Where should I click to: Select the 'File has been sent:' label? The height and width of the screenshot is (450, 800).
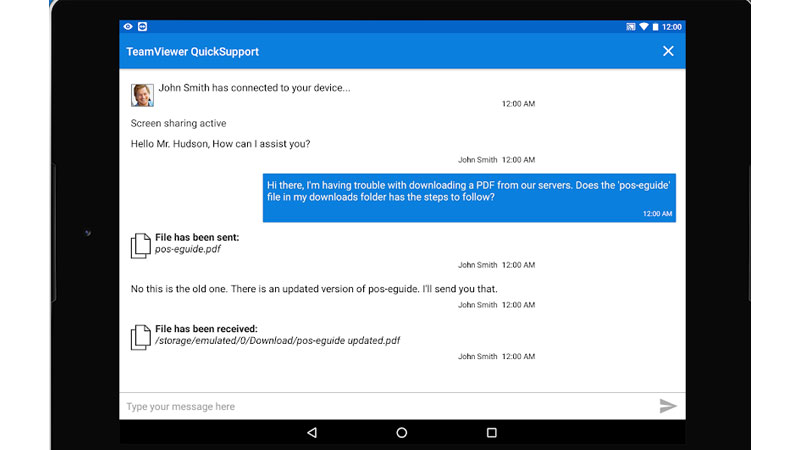point(197,237)
